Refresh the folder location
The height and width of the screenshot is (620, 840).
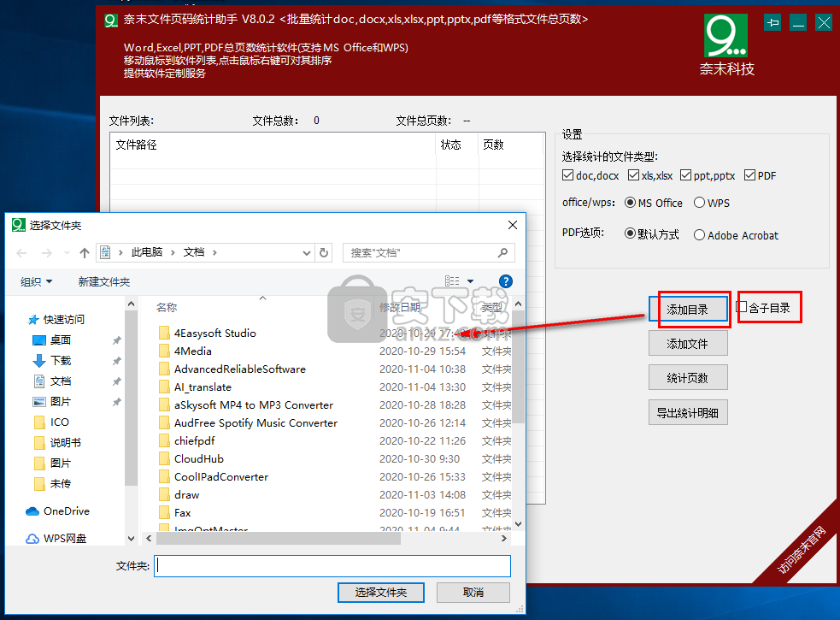pyautogui.click(x=324, y=252)
